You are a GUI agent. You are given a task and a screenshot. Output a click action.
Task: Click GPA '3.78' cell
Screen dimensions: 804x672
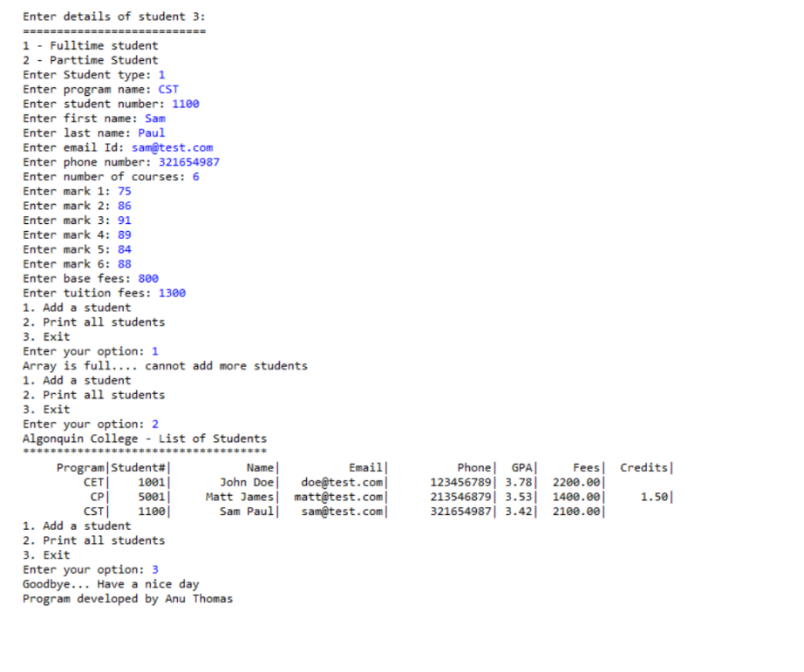[x=518, y=482]
